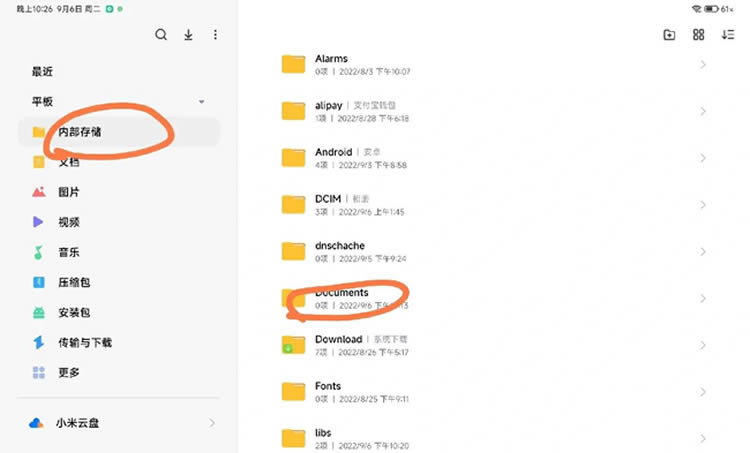Tap the search magnifier icon
The image size is (750, 453).
pyautogui.click(x=161, y=35)
